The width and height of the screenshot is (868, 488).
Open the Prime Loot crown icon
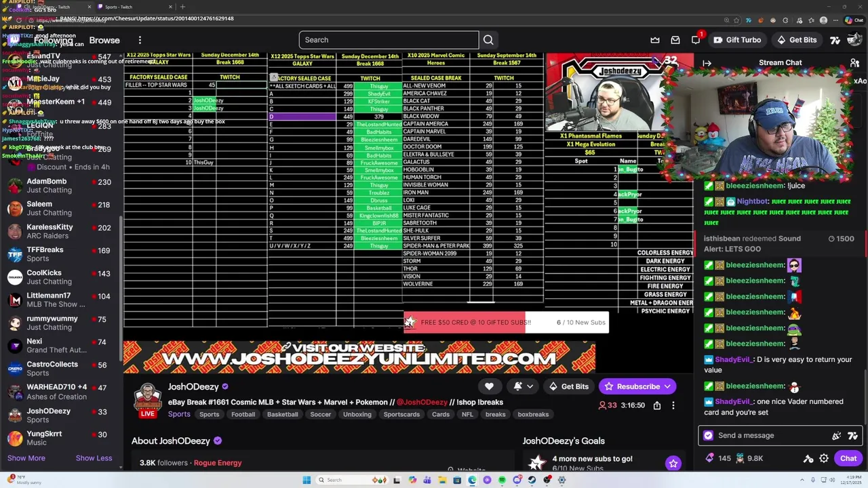coord(655,40)
